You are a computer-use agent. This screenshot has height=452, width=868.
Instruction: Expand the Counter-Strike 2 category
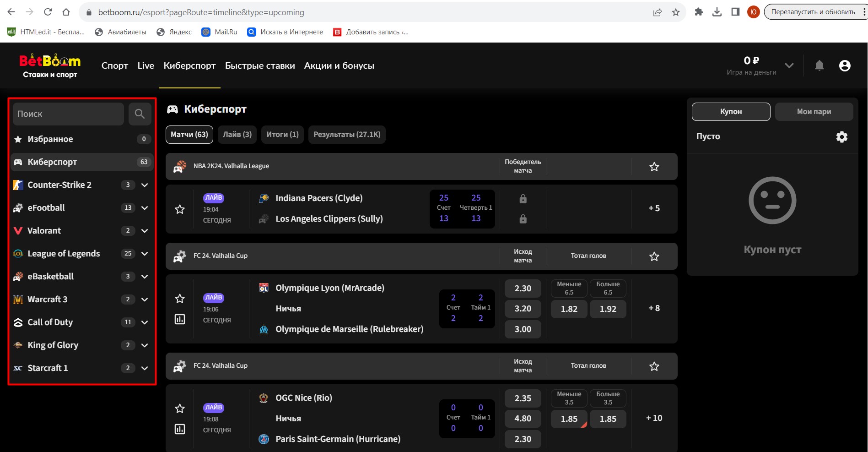coord(145,185)
